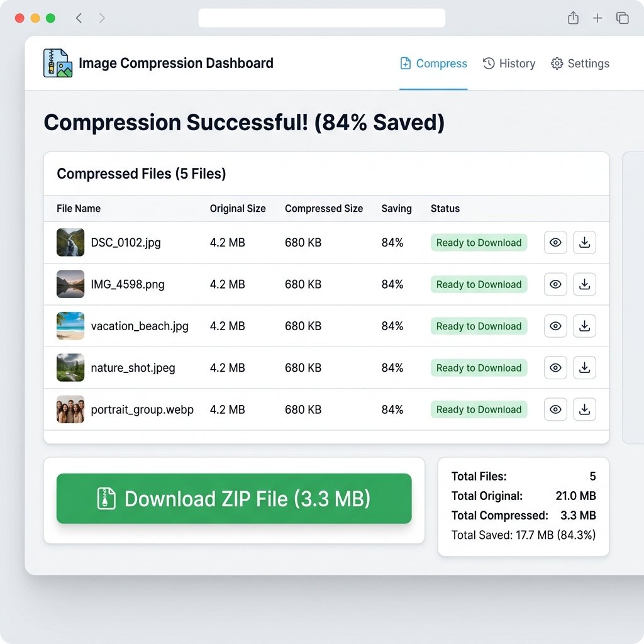Download DSC_0102.jpg using its download icon
The height and width of the screenshot is (644, 644).
click(584, 242)
